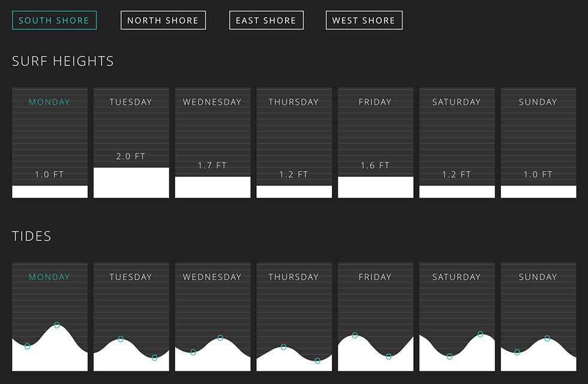The height and width of the screenshot is (384, 588).
Task: Click Wednesday's high tide marker
Action: 220,338
